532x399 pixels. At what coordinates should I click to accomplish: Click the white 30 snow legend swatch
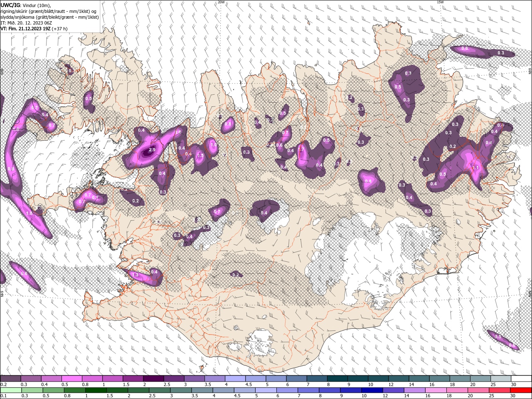point(521,378)
